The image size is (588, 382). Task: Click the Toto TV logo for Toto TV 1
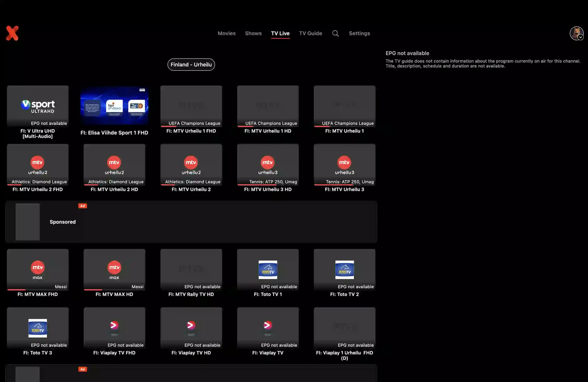[268, 270]
